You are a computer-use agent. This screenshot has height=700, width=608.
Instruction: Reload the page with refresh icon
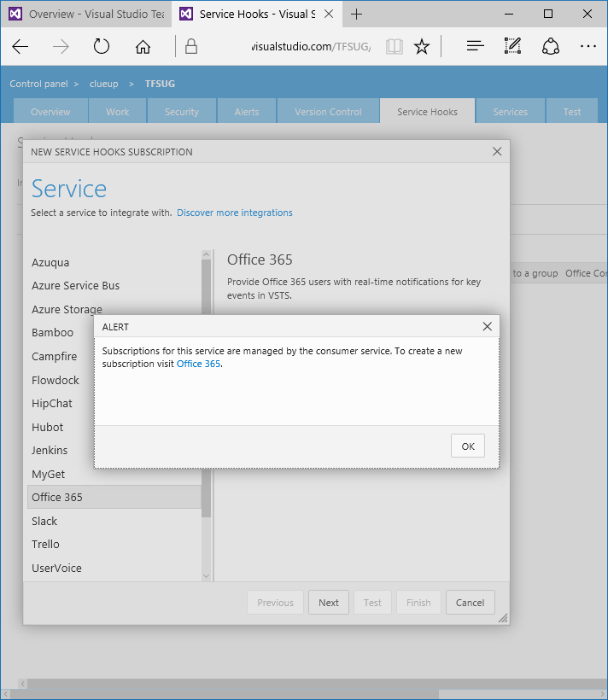click(x=102, y=46)
